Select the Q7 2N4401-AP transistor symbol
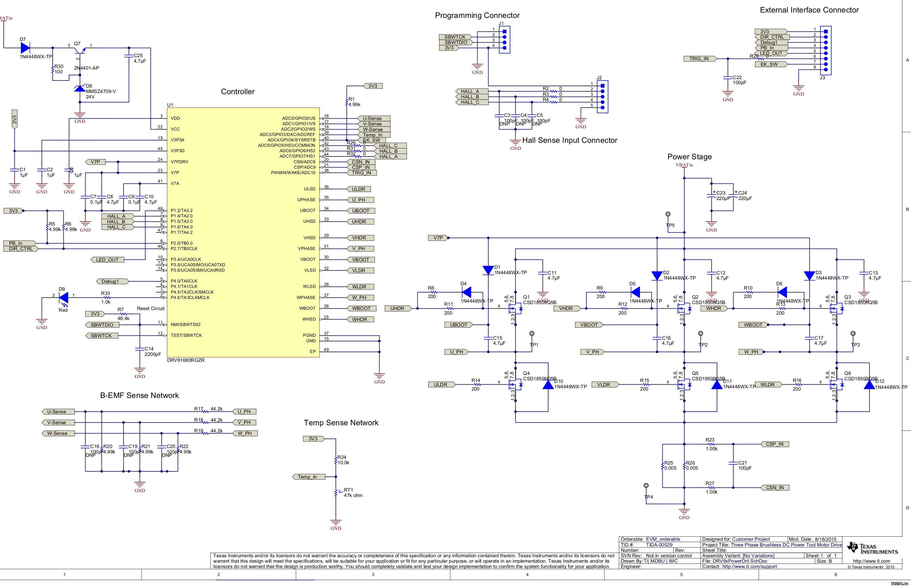911x588 pixels. (x=79, y=50)
